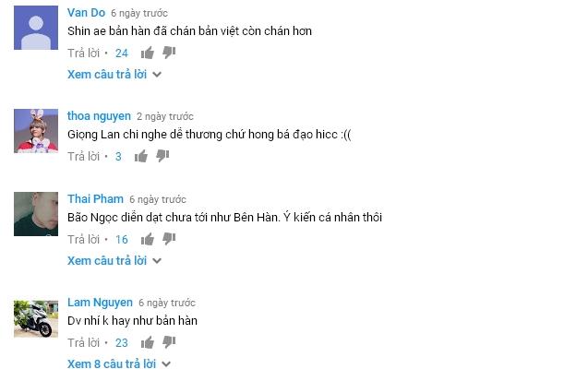Click 'Trả lời' under thoa nguyen's comment
588x381 pixels.
[83, 157]
